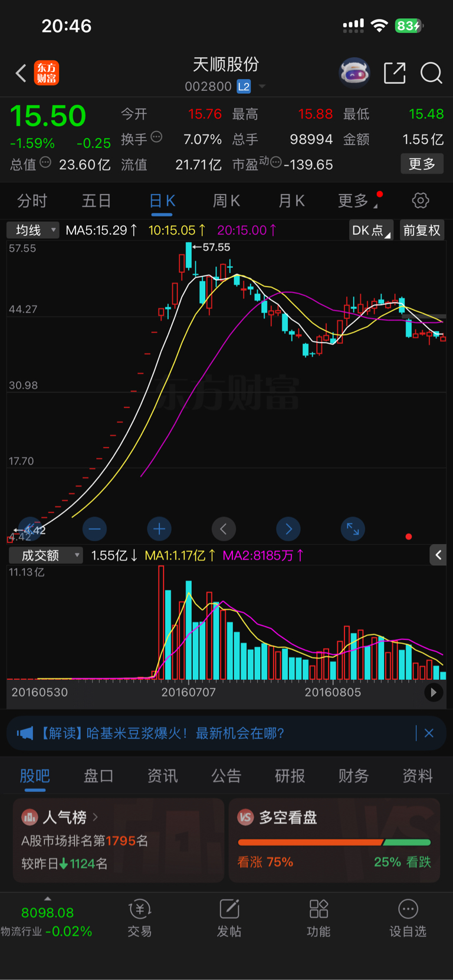
Task: Tap the 57.55 high marker on chart
Action: [211, 247]
